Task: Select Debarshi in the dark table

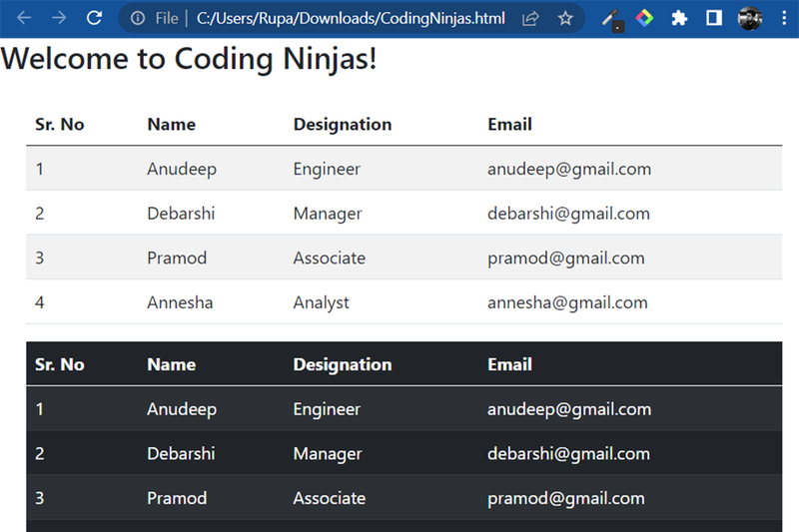Action: [181, 453]
